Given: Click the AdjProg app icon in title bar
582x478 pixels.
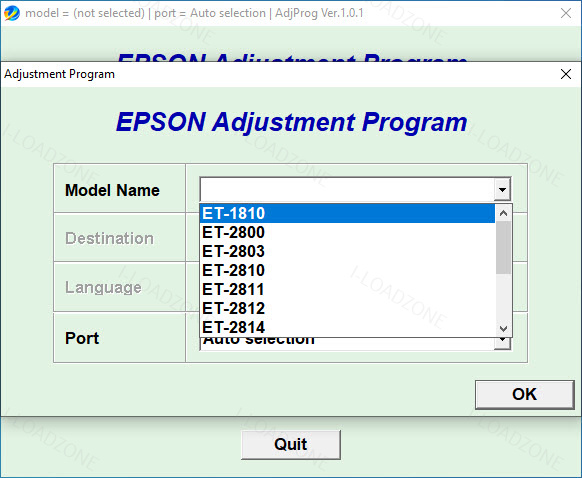Looking at the screenshot, I should [x=12, y=13].
